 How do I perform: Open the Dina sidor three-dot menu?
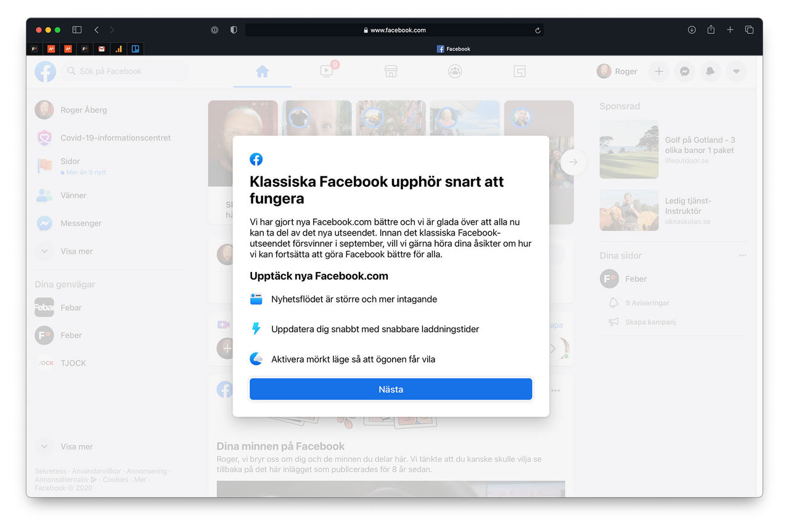click(x=742, y=255)
